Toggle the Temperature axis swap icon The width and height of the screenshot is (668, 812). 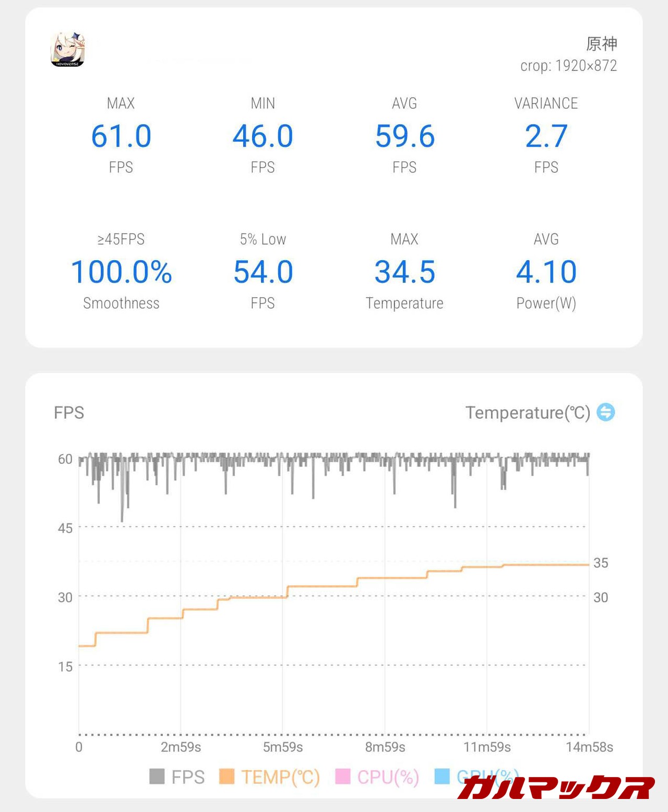(x=605, y=412)
